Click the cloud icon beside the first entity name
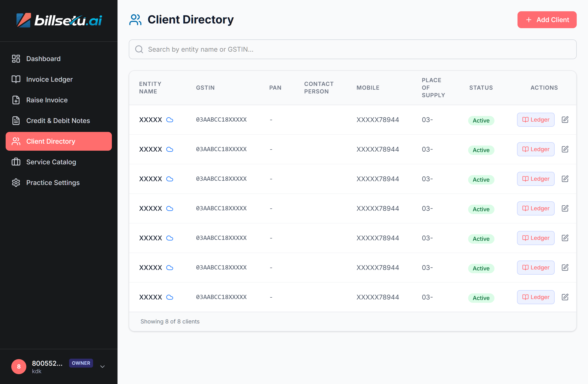The width and height of the screenshot is (588, 384). tap(170, 120)
